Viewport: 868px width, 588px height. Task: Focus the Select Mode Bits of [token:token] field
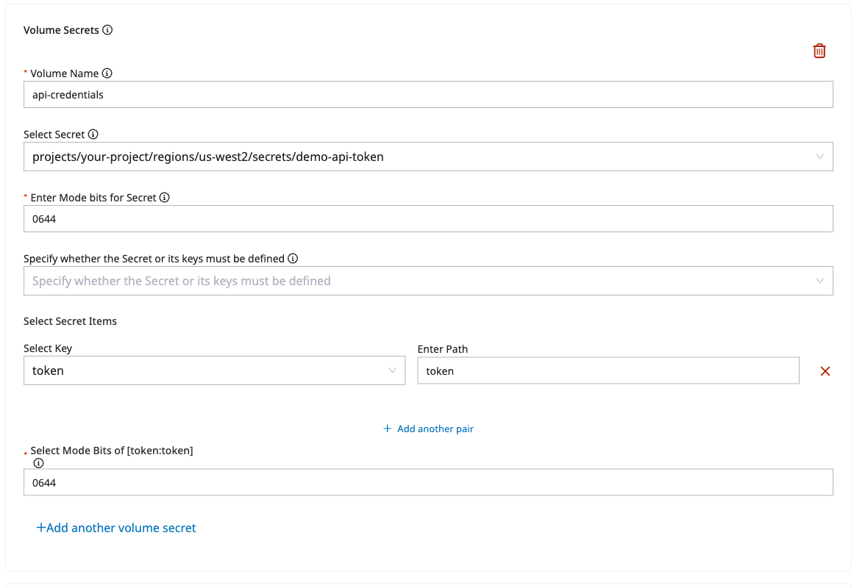pos(428,482)
